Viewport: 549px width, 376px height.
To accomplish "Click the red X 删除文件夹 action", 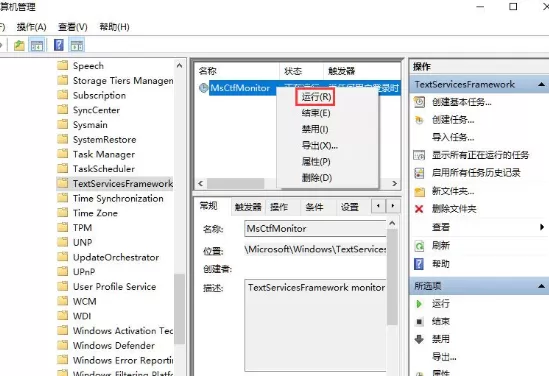I will coord(445,209).
